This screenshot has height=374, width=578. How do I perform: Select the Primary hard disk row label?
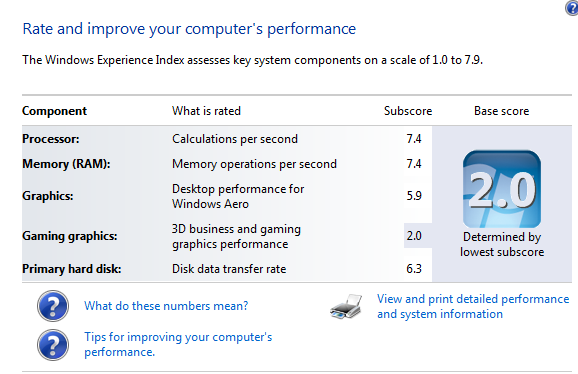point(72,269)
